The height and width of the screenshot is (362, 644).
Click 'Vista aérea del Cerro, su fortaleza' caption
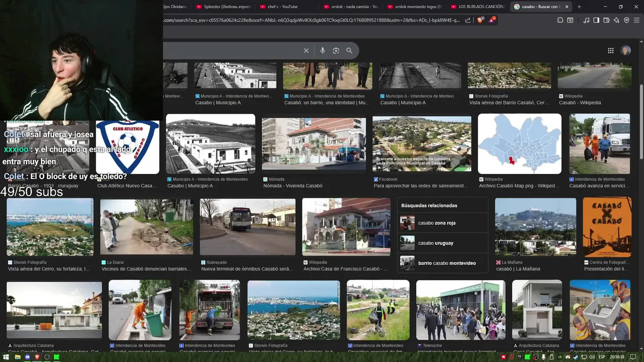tap(49, 269)
